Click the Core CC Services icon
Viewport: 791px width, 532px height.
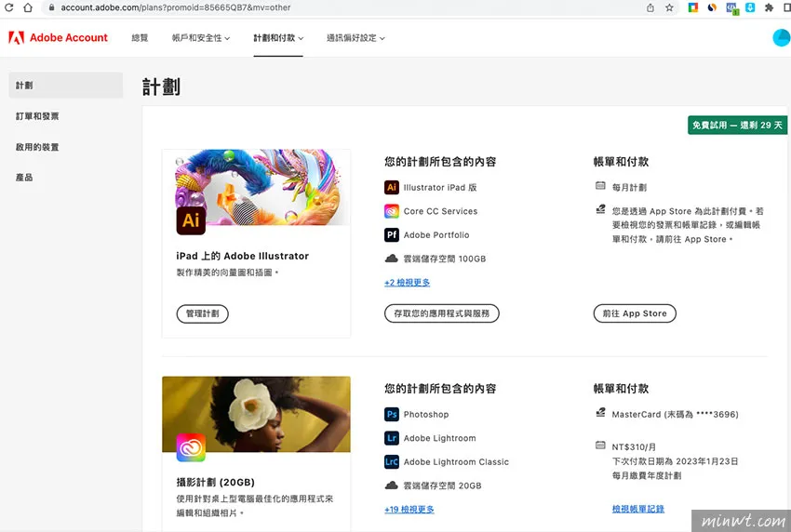(x=392, y=211)
